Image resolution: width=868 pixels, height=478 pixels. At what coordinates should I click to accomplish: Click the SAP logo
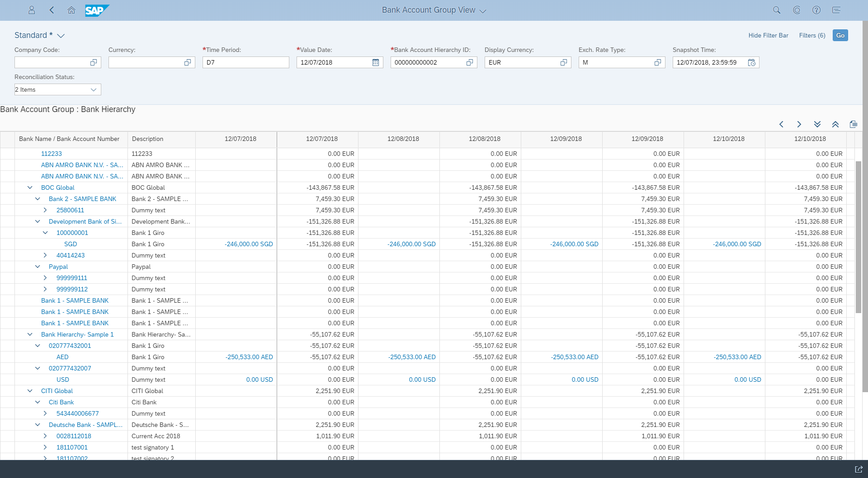[x=97, y=10]
